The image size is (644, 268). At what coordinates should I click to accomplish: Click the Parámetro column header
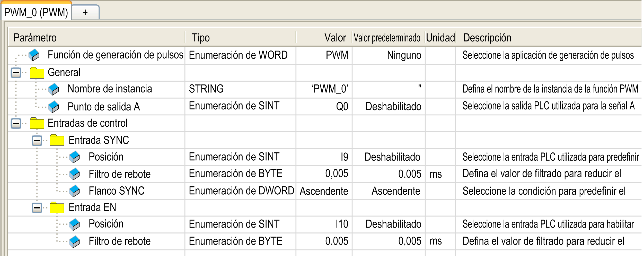[35, 38]
